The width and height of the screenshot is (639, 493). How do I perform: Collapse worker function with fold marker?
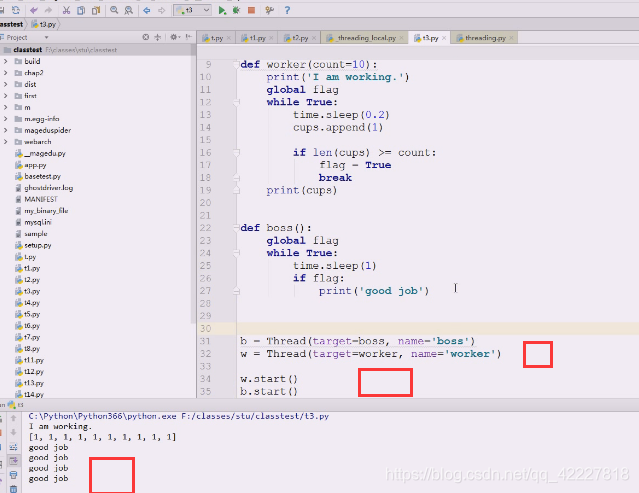(x=236, y=64)
